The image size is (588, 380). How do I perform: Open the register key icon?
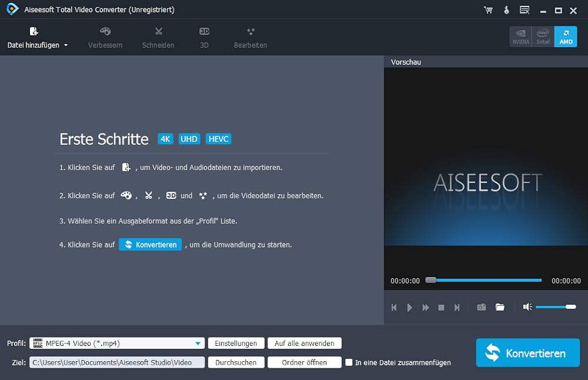tap(506, 10)
